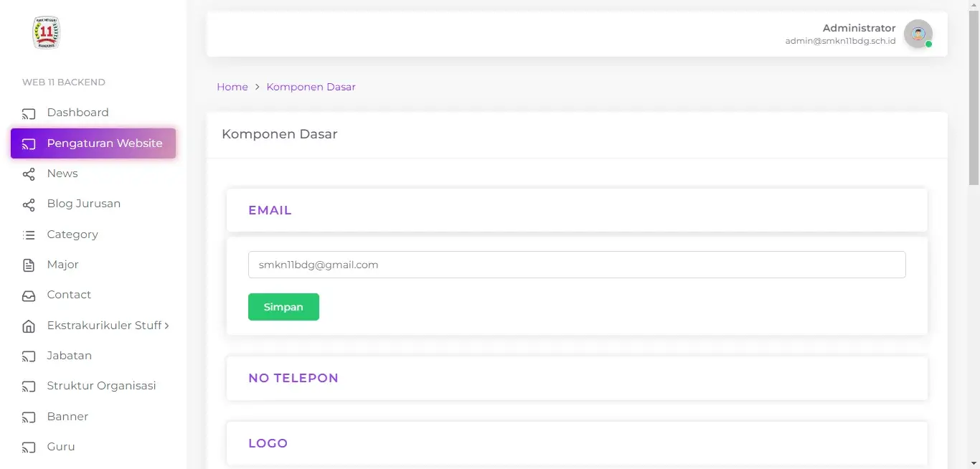Click the Komponen Dasar card title
Image resolution: width=980 pixels, height=469 pixels.
pos(280,134)
